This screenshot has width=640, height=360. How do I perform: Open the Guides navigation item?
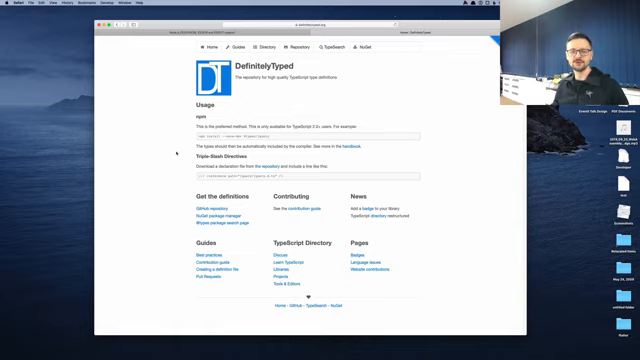(236, 47)
